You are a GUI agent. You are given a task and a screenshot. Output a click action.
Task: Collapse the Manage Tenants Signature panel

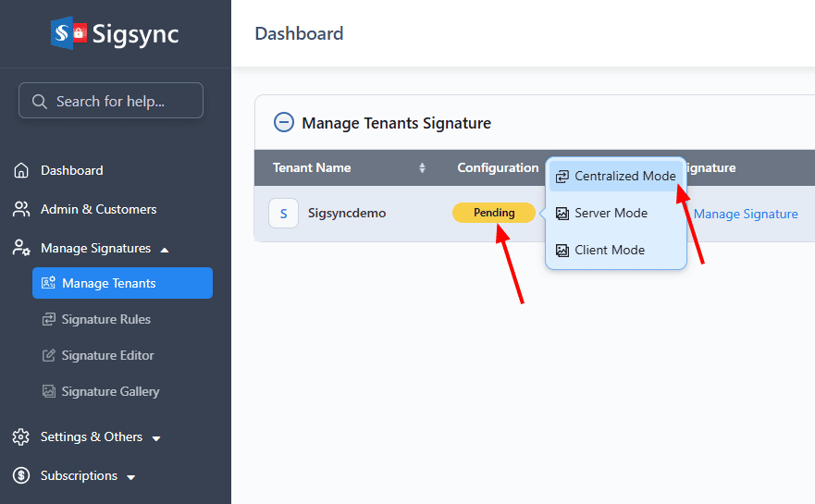pos(283,123)
